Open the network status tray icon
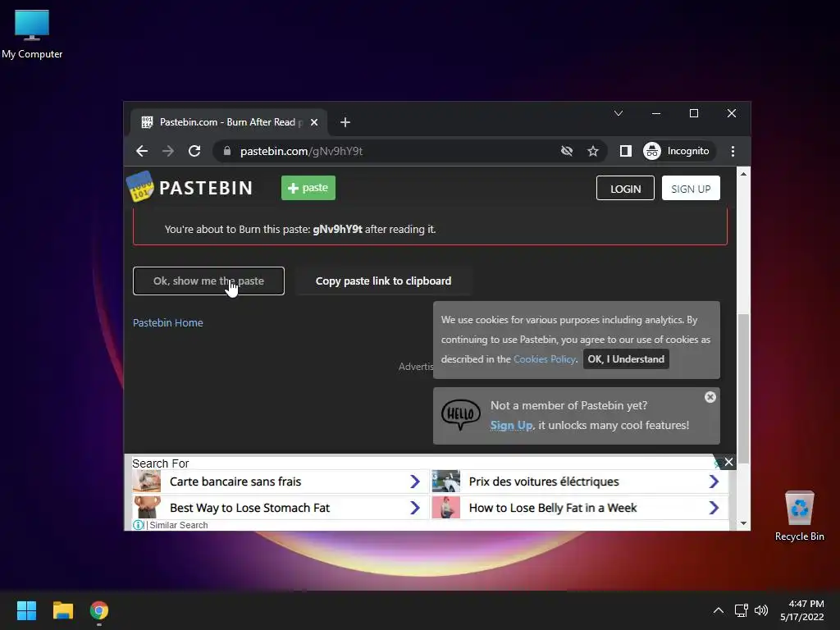 [x=741, y=610]
